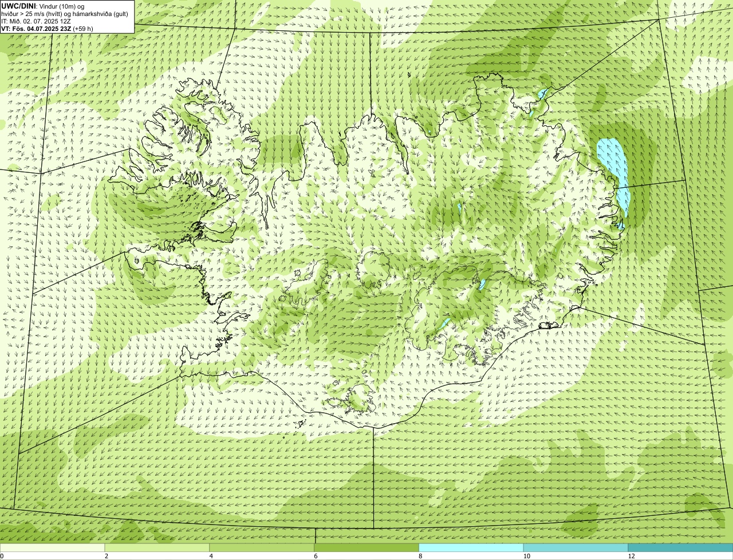The width and height of the screenshot is (733, 560).
Task: Click the legend tick label '10'
Action: click(x=526, y=556)
